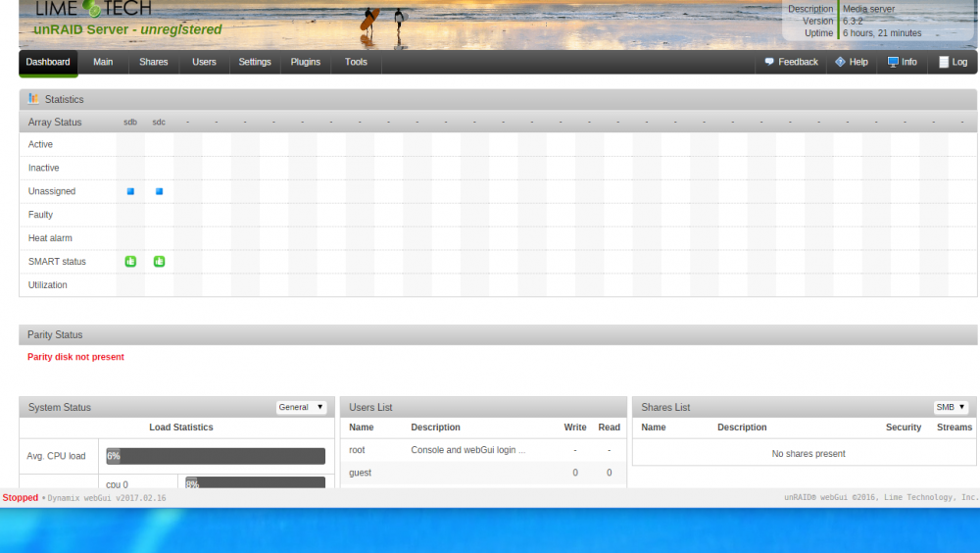Image resolution: width=980 pixels, height=553 pixels.
Task: Click the 'Console and webGui login' description
Action: (468, 450)
